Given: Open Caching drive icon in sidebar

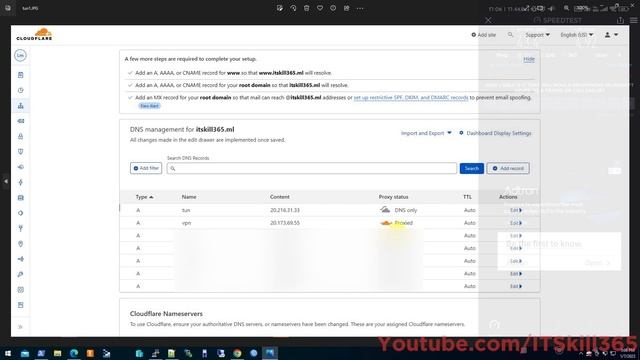Looking at the screenshot, I should [x=21, y=198].
